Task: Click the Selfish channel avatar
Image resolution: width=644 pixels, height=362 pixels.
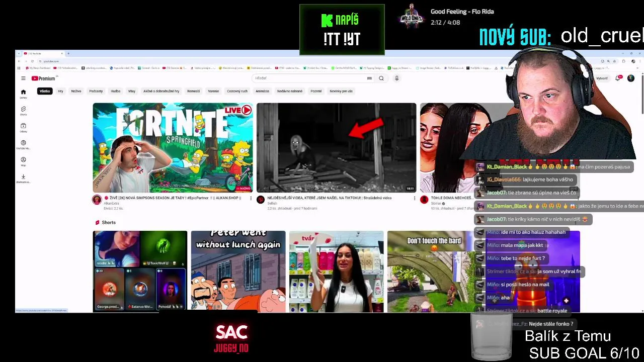Action: 261,200
